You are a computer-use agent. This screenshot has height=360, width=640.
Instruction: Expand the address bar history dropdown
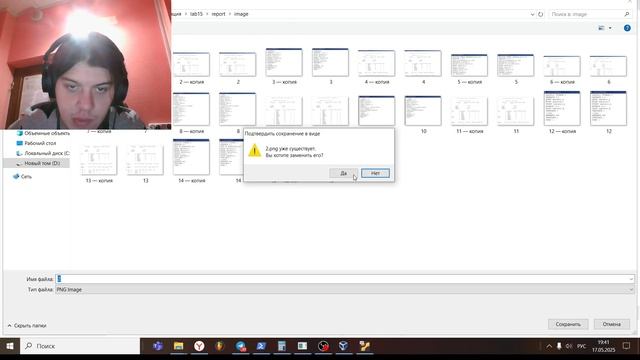pyautogui.click(x=532, y=14)
